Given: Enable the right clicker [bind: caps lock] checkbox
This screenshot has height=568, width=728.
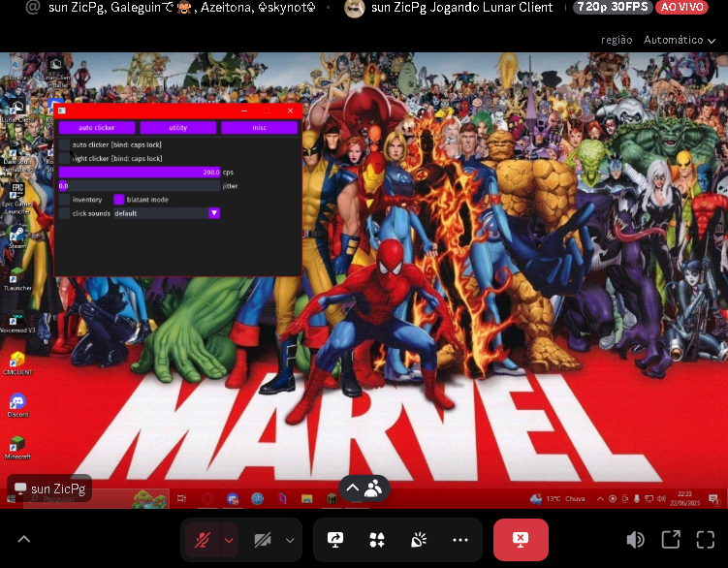Looking at the screenshot, I should pyautogui.click(x=65, y=158).
